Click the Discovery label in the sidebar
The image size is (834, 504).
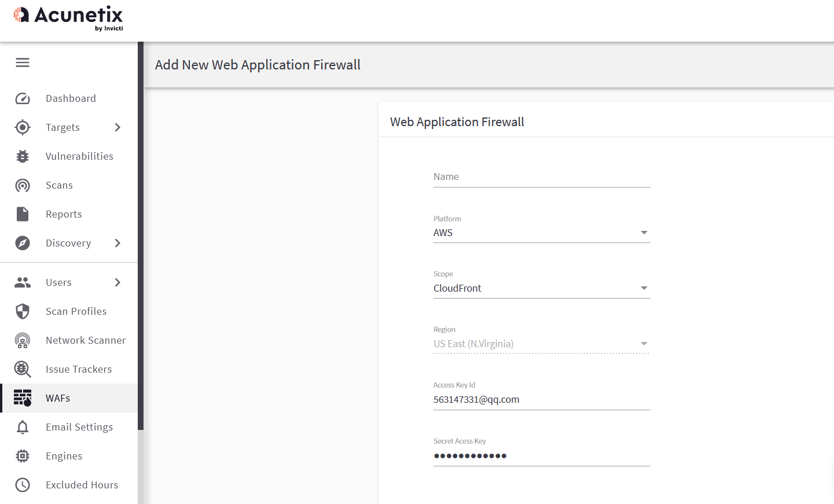point(68,243)
